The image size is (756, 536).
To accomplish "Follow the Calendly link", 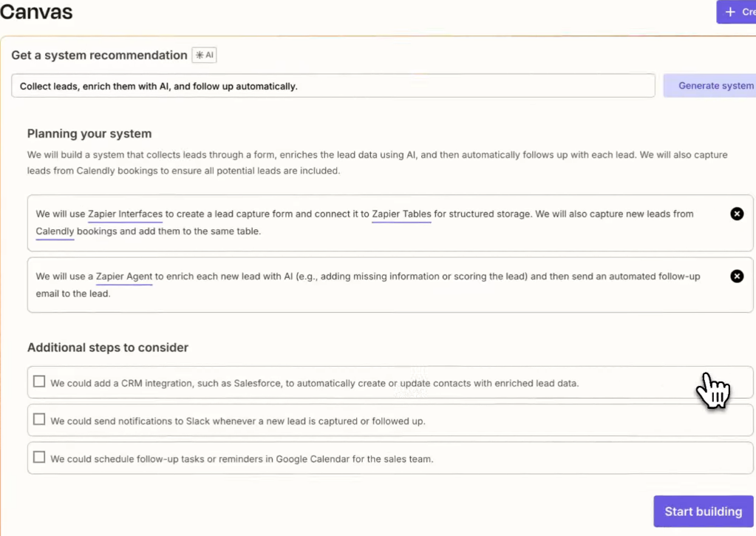I will [x=55, y=231].
